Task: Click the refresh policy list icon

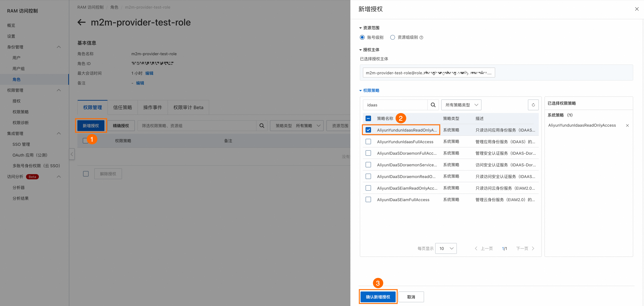Action: [x=533, y=105]
